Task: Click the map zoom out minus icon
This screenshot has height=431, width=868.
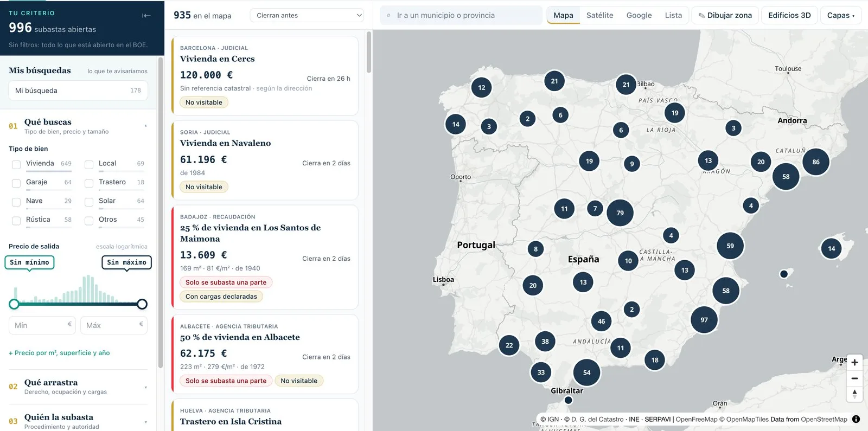Action: click(854, 378)
